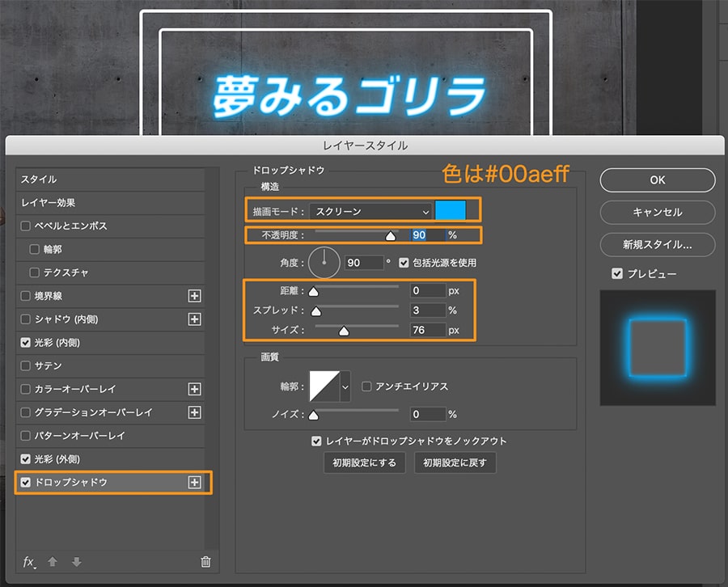This screenshot has width=728, height=587.
Task: Select レイヤー効果 in left panel
Action: click(111, 203)
